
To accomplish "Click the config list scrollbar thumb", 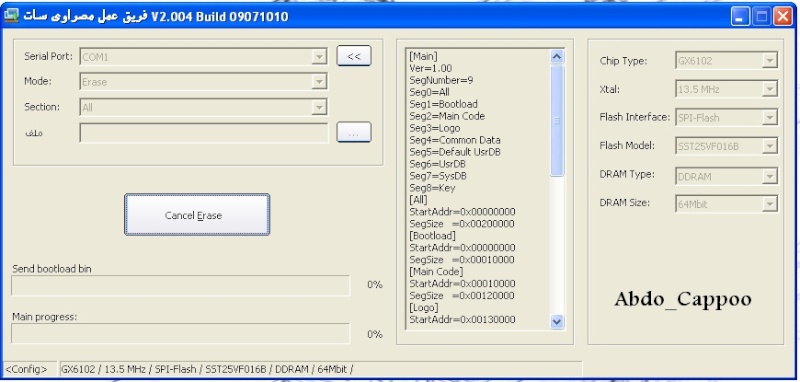I will coord(557,120).
